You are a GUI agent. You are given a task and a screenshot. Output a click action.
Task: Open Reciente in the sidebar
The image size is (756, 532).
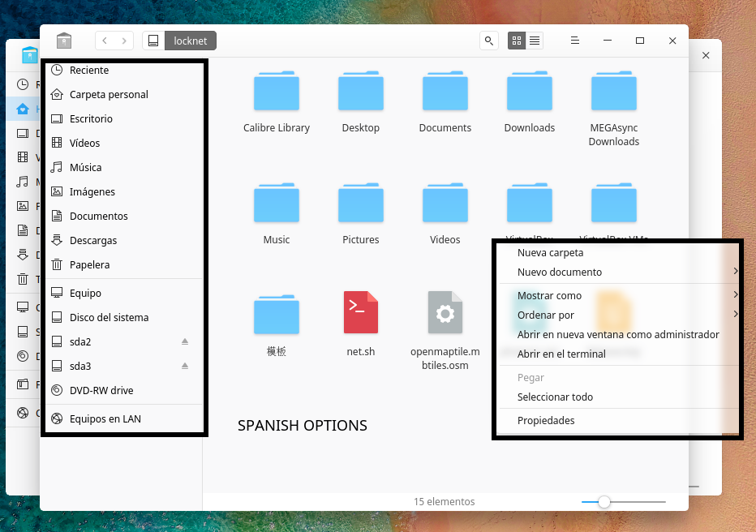click(x=124, y=71)
